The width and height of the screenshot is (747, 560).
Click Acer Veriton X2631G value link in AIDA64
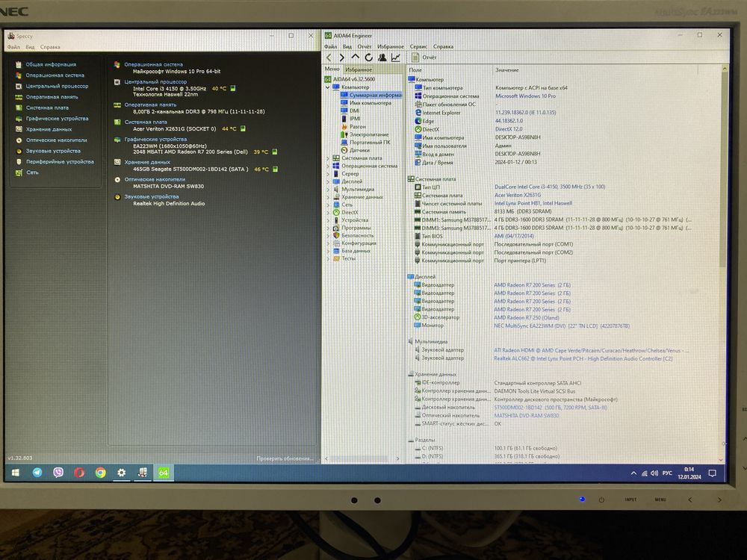click(x=518, y=195)
